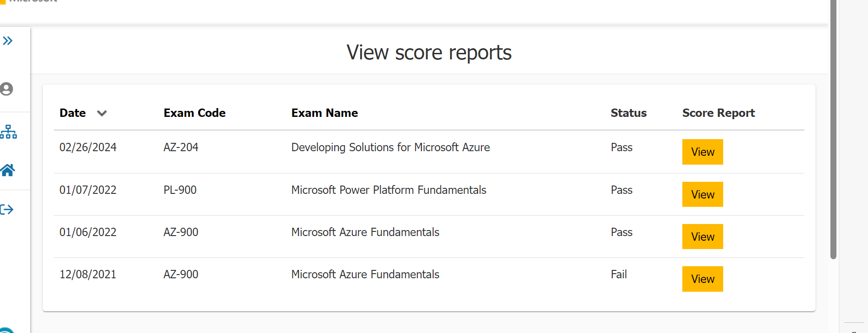Image resolution: width=868 pixels, height=333 pixels.
Task: Select the Fail status cell
Action: pyautogui.click(x=619, y=274)
